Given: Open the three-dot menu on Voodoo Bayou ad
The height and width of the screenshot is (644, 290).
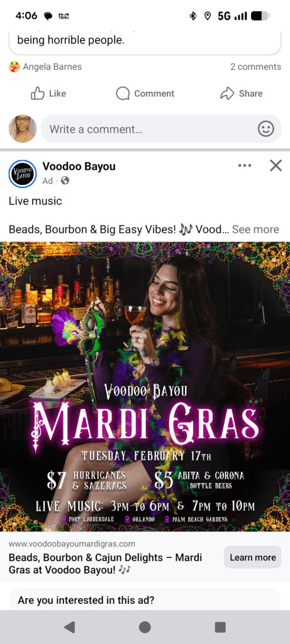Looking at the screenshot, I should pyautogui.click(x=245, y=165).
